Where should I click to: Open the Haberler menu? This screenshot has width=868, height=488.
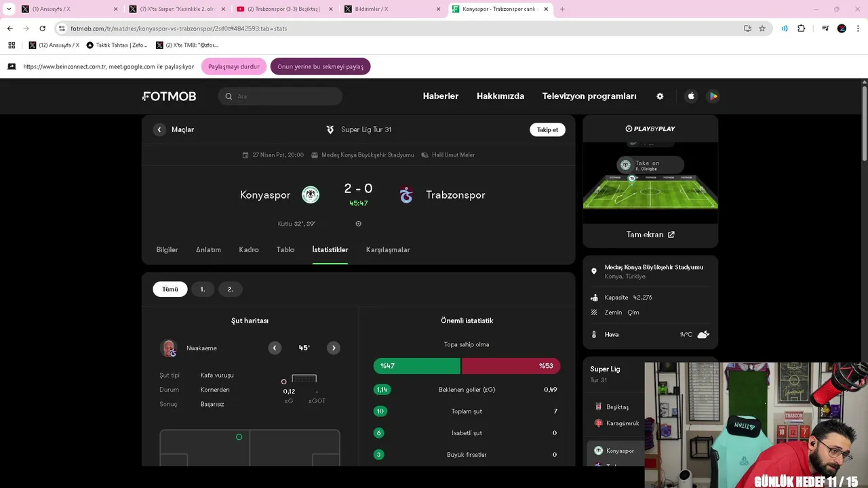441,96
